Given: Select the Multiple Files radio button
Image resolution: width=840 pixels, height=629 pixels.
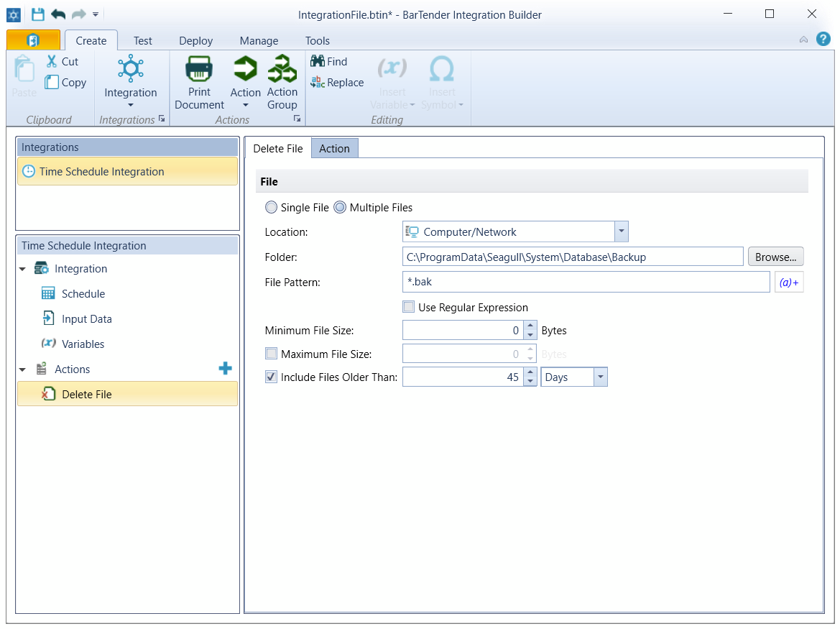Looking at the screenshot, I should (340, 207).
